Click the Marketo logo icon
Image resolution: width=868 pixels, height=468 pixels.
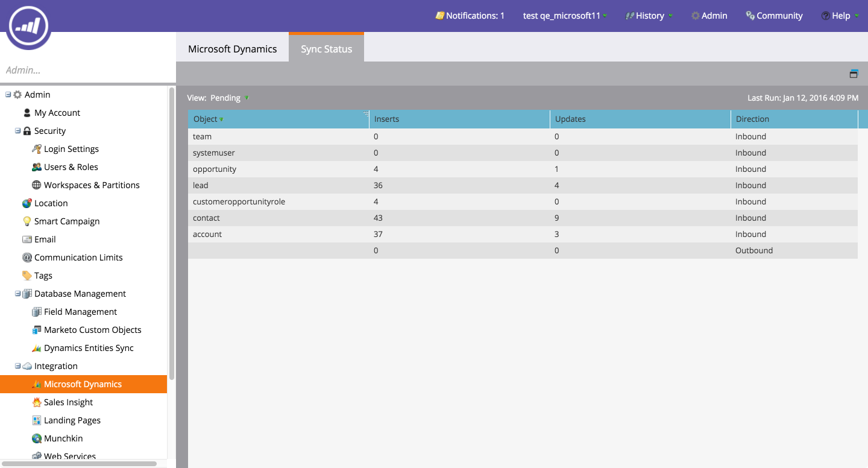(28, 25)
